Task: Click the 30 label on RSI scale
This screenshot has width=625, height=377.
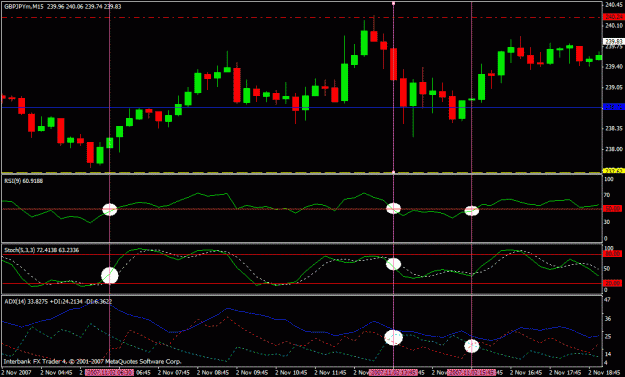Action: pyautogui.click(x=607, y=222)
